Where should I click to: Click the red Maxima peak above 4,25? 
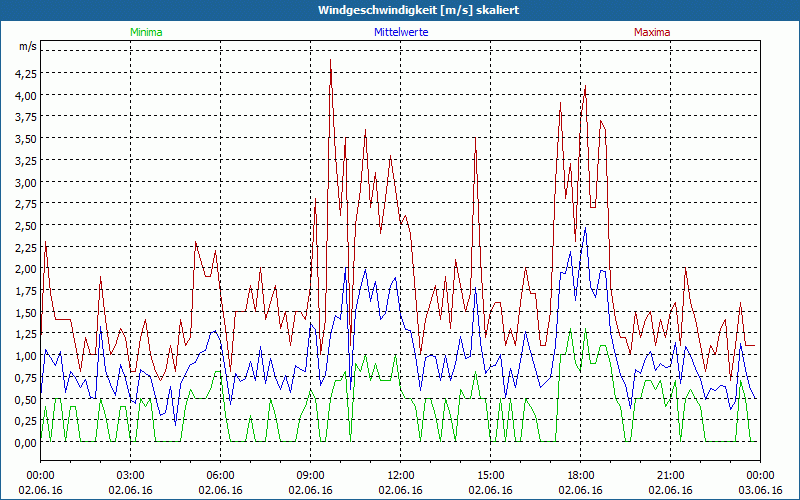(331, 60)
